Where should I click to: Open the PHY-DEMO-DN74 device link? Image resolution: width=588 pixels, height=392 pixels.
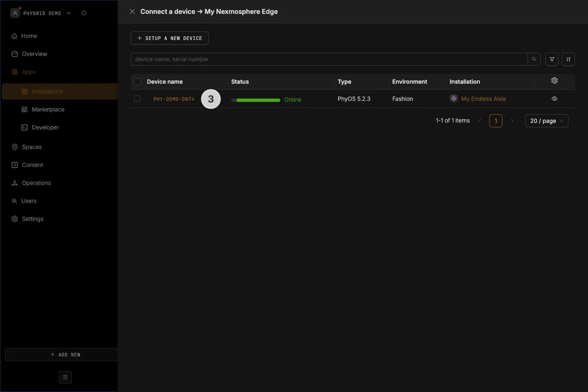[174, 99]
